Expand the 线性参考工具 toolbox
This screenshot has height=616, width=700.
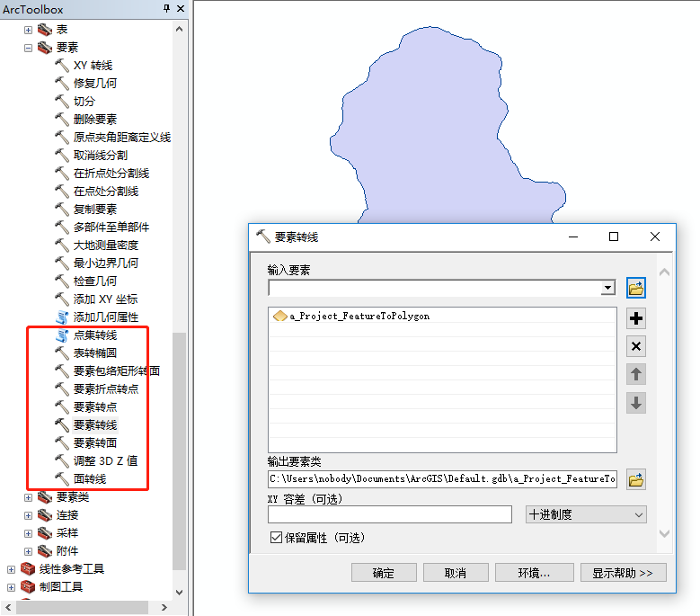[11, 569]
